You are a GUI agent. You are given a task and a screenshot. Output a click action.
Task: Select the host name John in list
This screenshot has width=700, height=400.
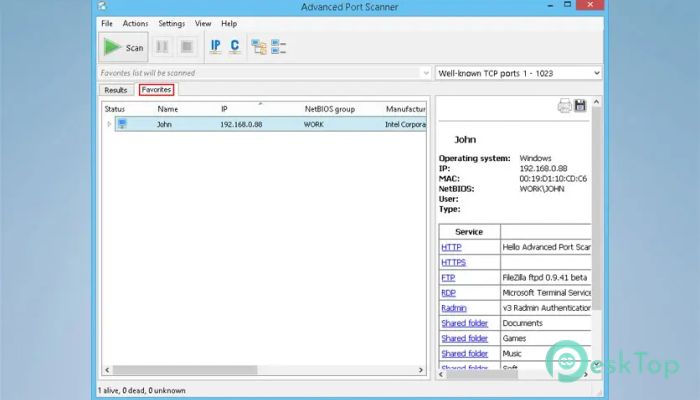click(x=164, y=125)
